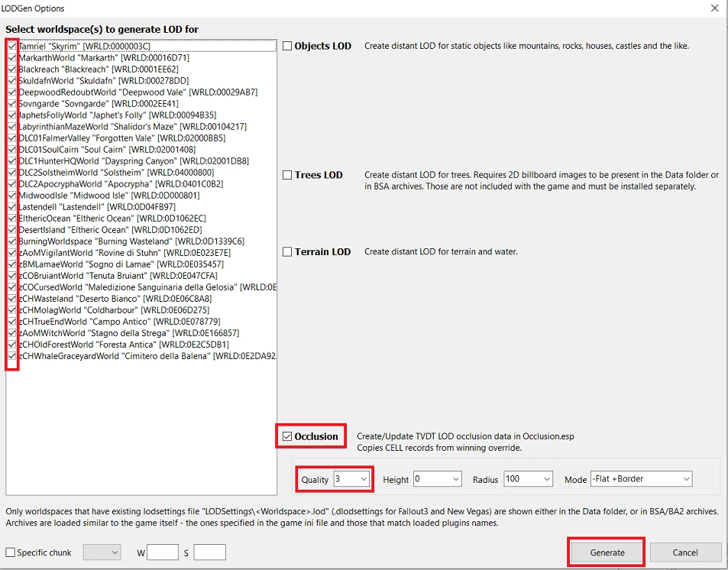Enable the Objects LOD checkbox
Screen dimensions: 728x570
(287, 46)
